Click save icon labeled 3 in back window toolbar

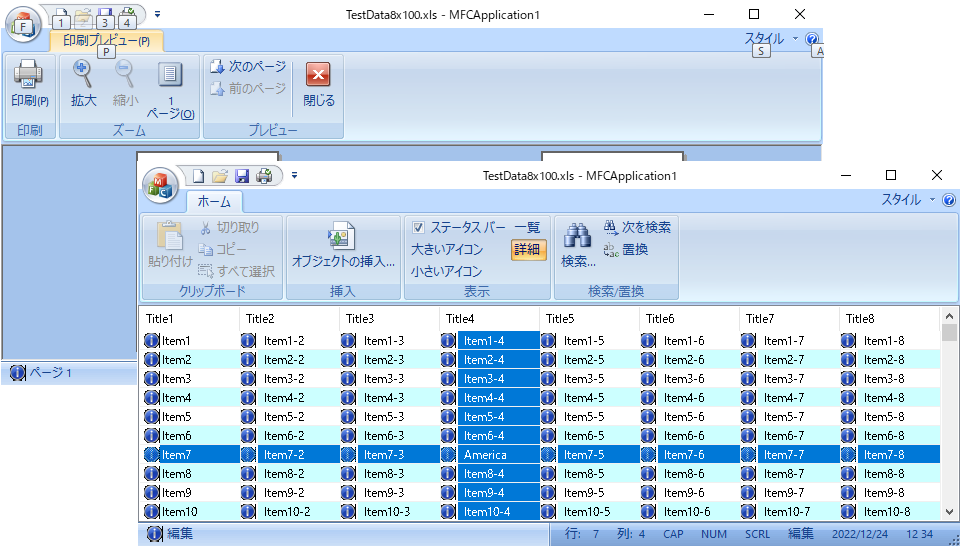pyautogui.click(x=105, y=17)
